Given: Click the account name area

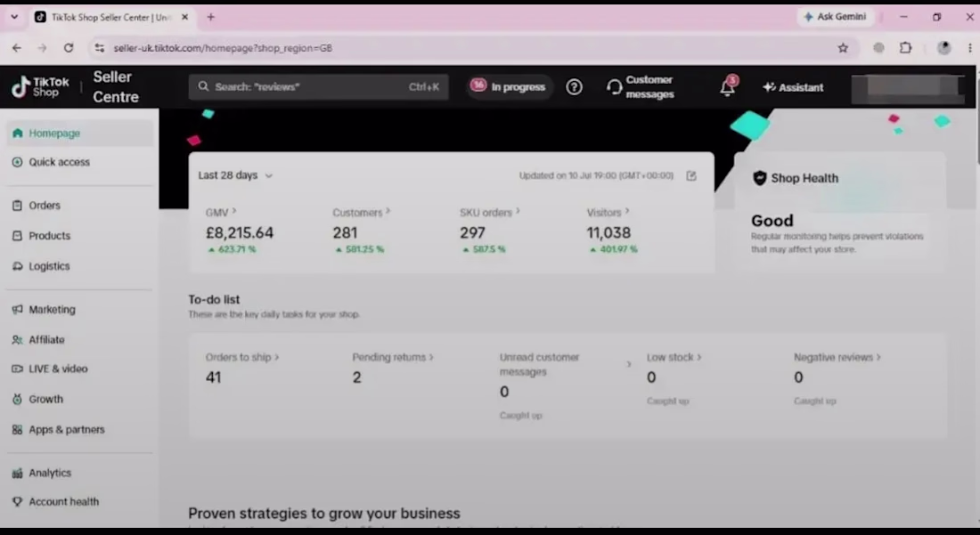Looking at the screenshot, I should [908, 88].
